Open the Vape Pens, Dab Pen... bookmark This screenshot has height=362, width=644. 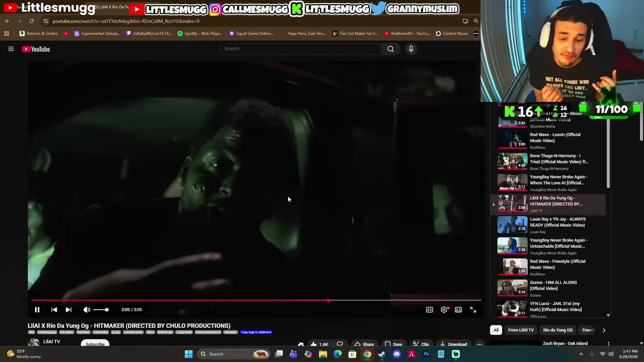click(303, 34)
